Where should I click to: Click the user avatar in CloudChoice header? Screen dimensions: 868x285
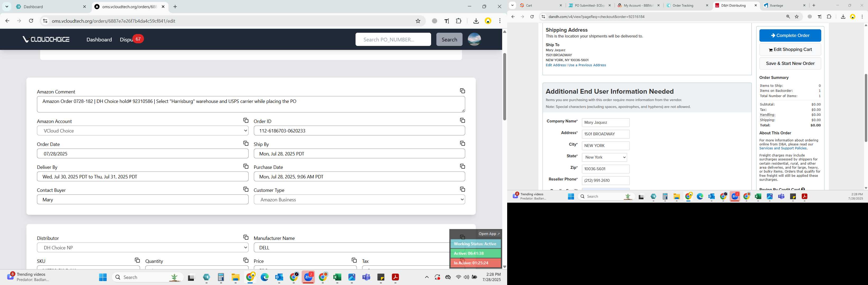(x=474, y=39)
